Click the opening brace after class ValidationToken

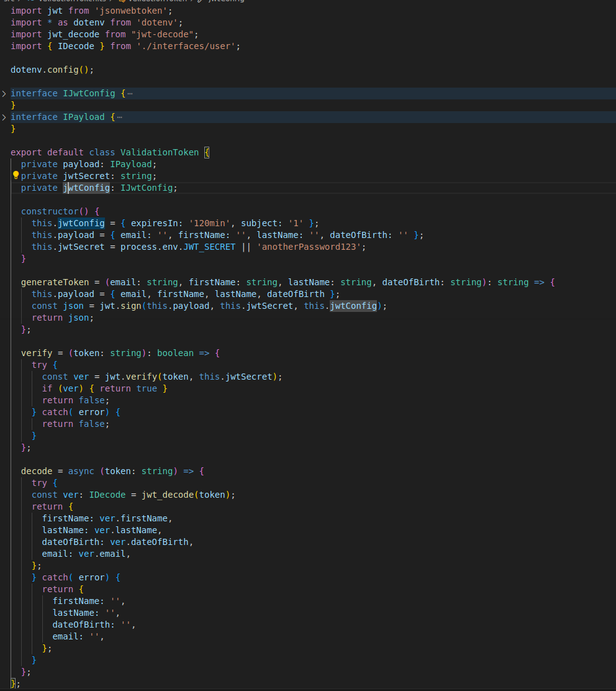[x=207, y=152]
